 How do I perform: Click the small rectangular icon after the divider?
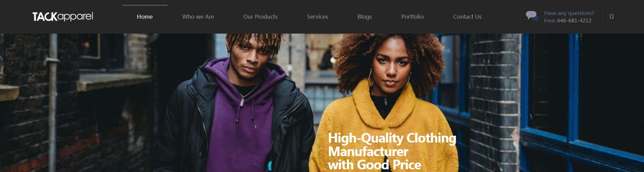(x=611, y=16)
